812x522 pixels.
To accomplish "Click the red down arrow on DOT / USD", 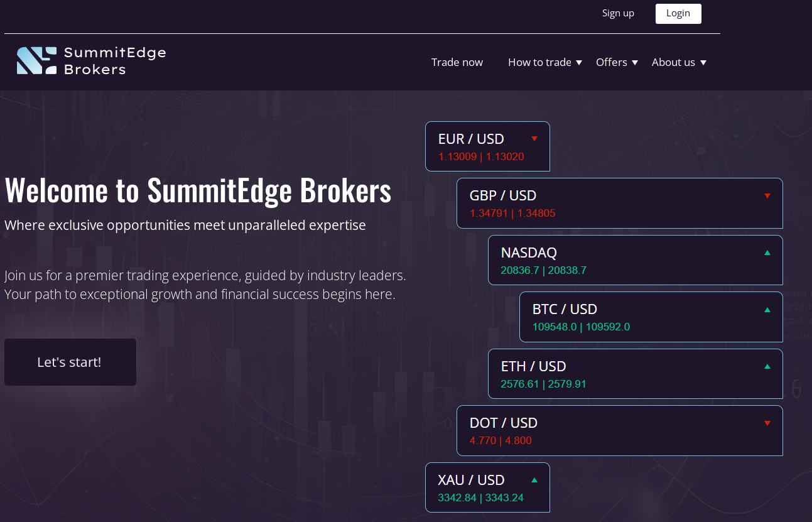I will [x=767, y=423].
